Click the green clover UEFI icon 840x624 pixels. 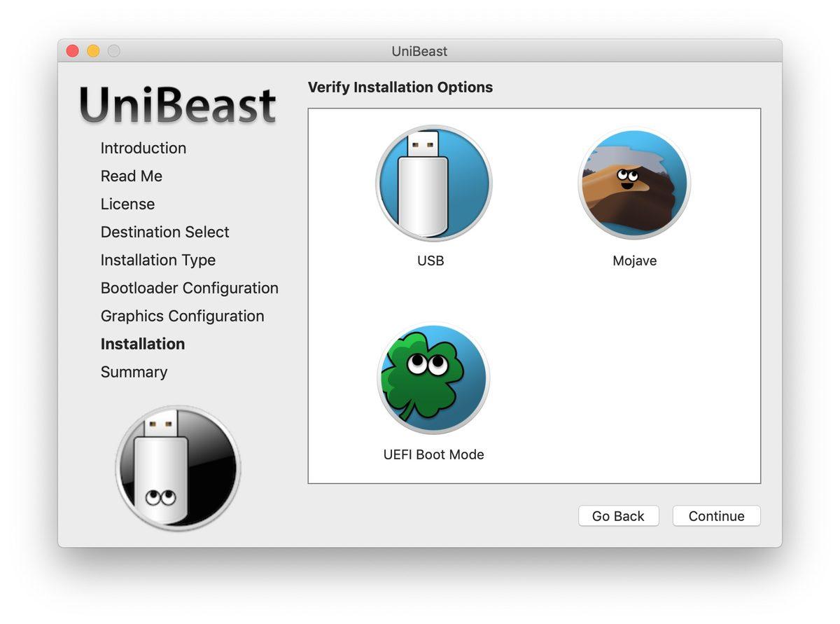coord(433,378)
